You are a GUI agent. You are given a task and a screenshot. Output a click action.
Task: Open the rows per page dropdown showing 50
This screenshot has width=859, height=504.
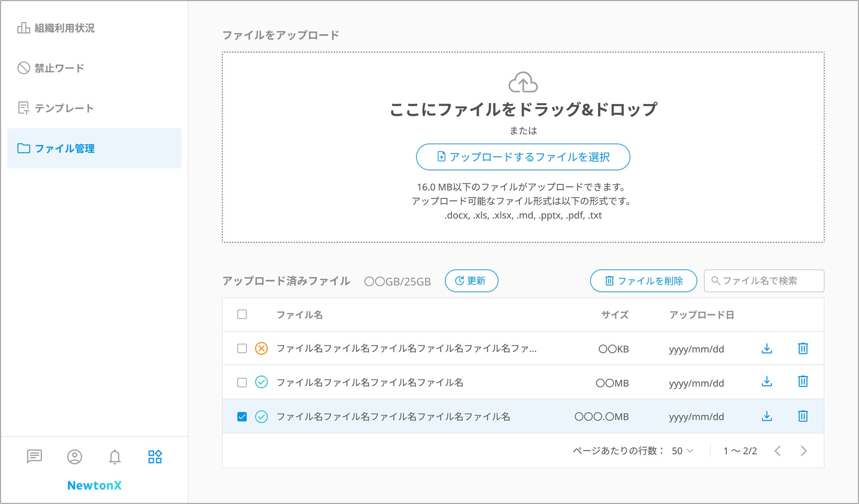click(682, 451)
